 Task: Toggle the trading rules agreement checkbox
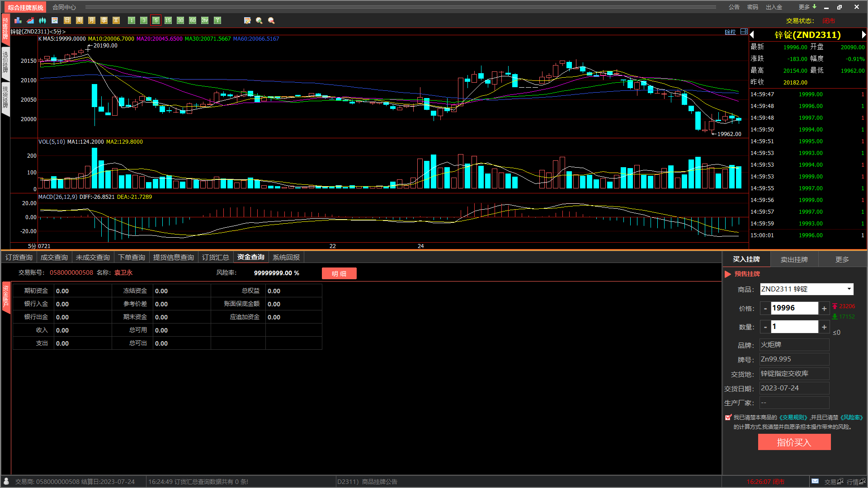728,418
